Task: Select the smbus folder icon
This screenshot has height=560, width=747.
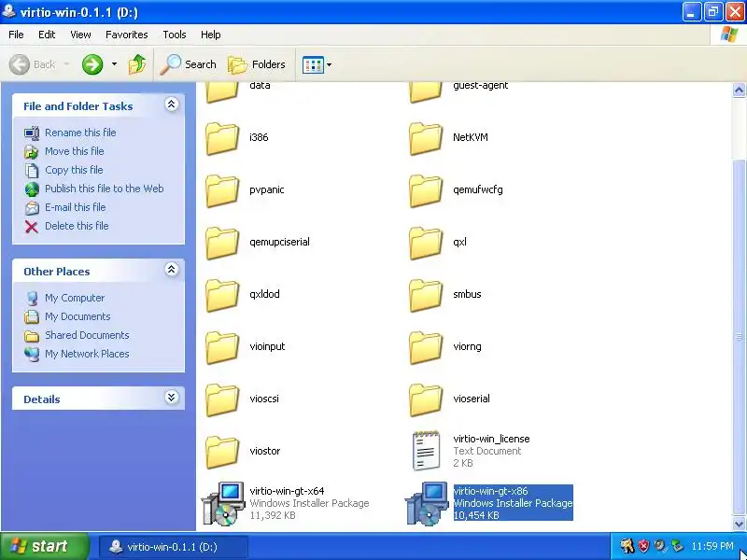Action: pyautogui.click(x=426, y=295)
